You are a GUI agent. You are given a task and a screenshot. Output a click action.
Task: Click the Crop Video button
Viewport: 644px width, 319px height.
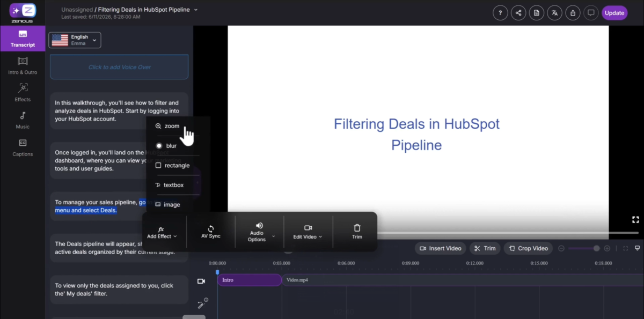coord(528,248)
